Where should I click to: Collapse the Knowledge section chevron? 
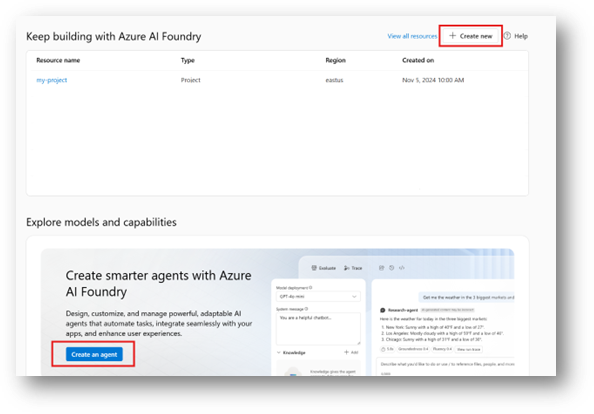(x=279, y=353)
